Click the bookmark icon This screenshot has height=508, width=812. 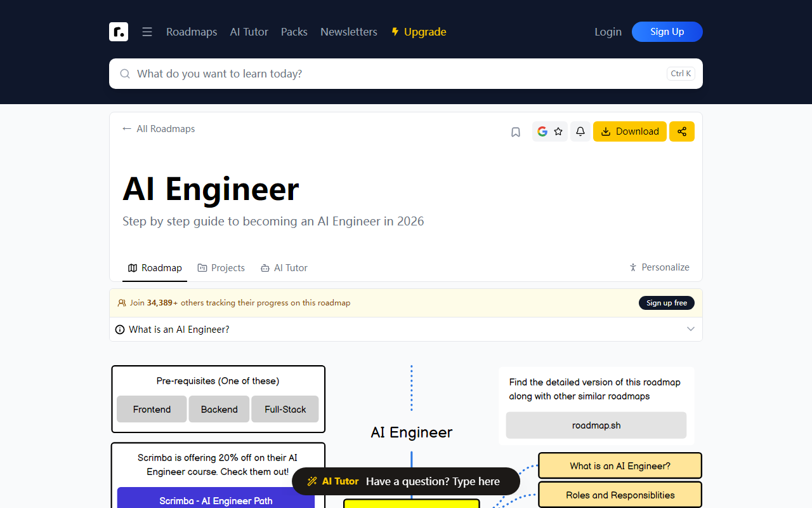click(x=516, y=132)
